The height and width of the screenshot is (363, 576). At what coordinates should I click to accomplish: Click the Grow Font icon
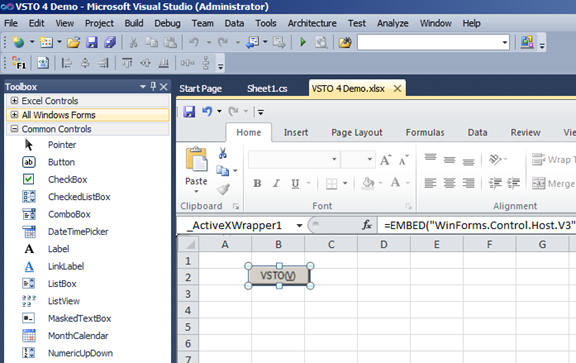click(385, 160)
